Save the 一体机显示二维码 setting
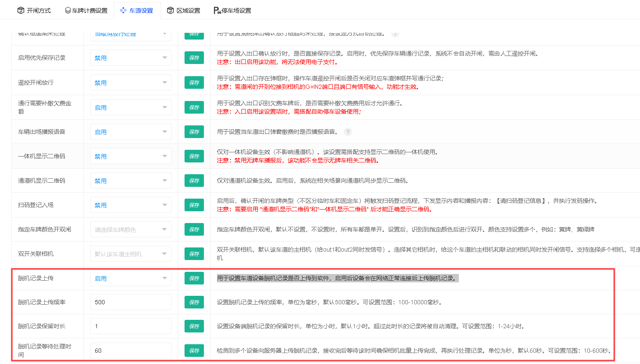The image size is (640, 364). [x=194, y=157]
